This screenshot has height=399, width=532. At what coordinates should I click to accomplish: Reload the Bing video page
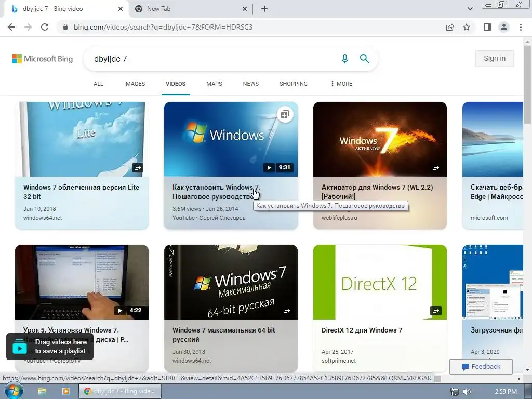click(x=45, y=27)
